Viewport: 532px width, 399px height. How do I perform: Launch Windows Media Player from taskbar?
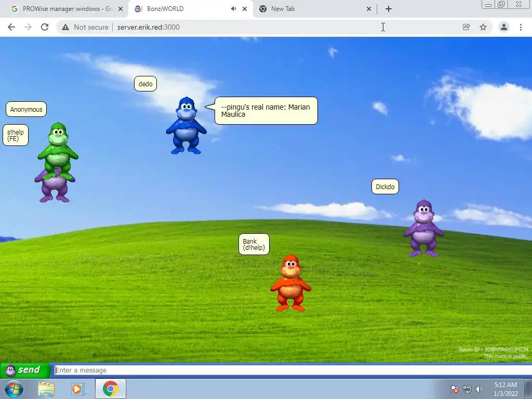click(x=78, y=389)
